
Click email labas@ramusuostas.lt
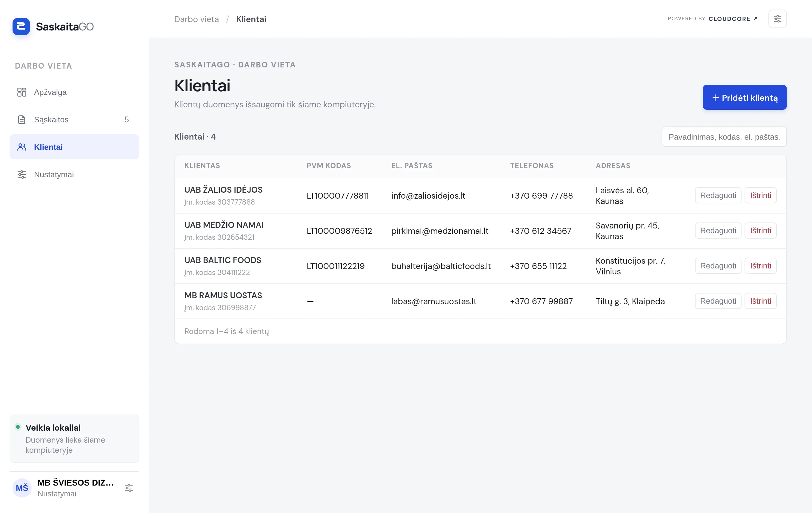[x=434, y=301]
